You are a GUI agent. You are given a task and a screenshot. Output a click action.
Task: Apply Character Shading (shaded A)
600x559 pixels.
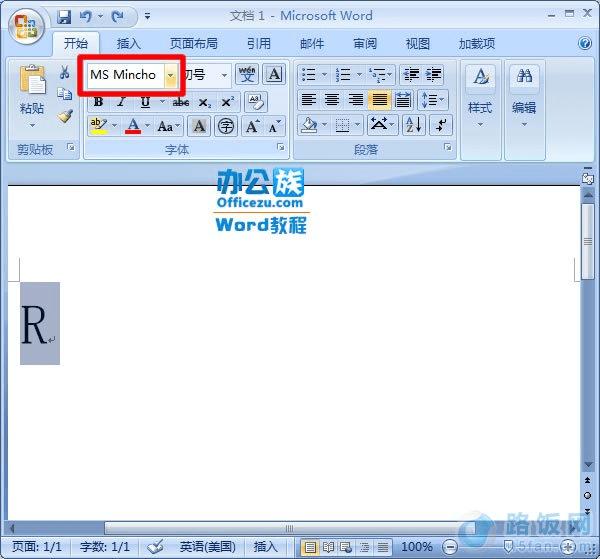point(199,126)
